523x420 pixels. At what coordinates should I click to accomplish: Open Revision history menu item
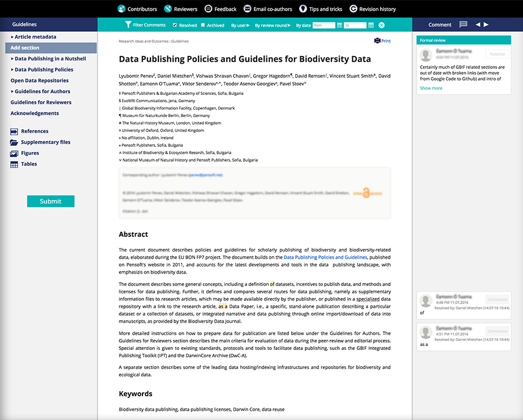[x=377, y=9]
